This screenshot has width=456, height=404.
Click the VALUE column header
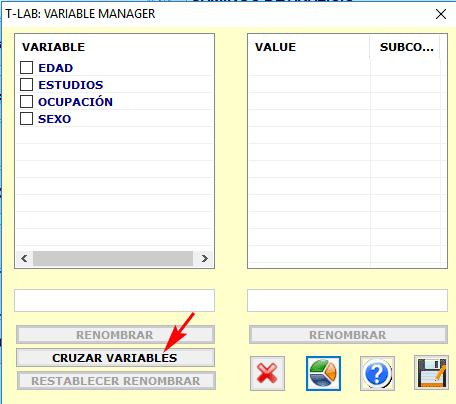click(x=309, y=47)
